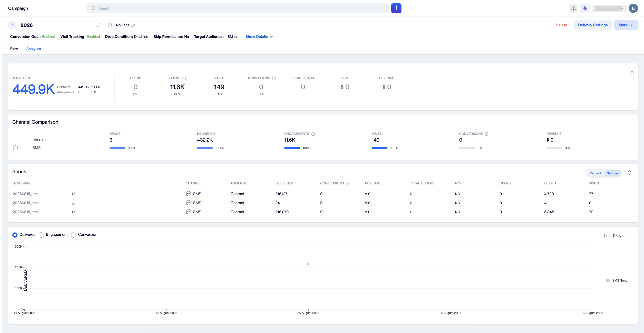Viewport: 644px width, 333px height.
Task: Open 20260815_sms send with 4 clicks
Action: [x=26, y=203]
